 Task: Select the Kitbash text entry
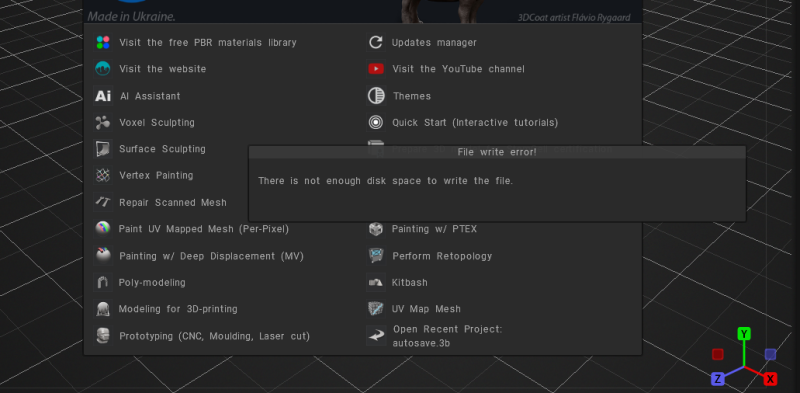coord(410,282)
